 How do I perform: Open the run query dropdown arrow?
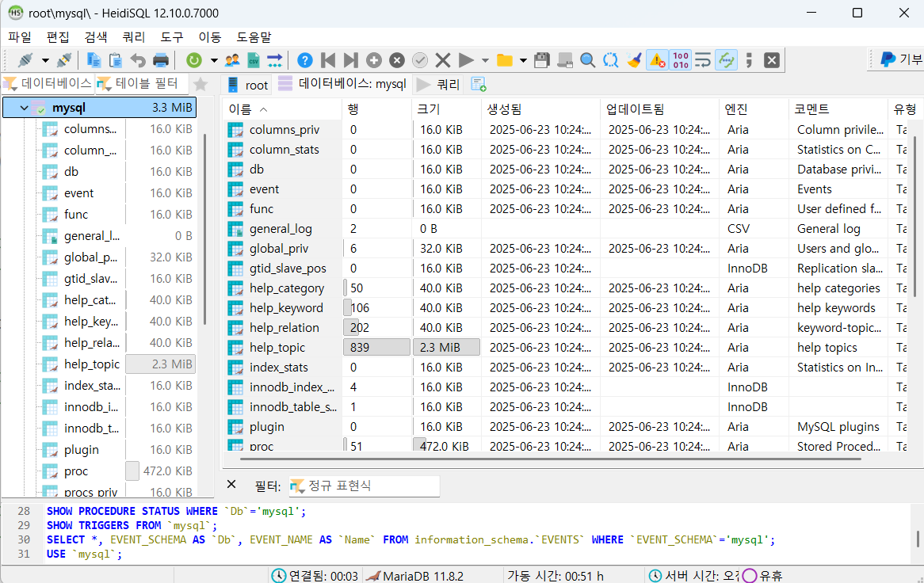tap(485, 61)
